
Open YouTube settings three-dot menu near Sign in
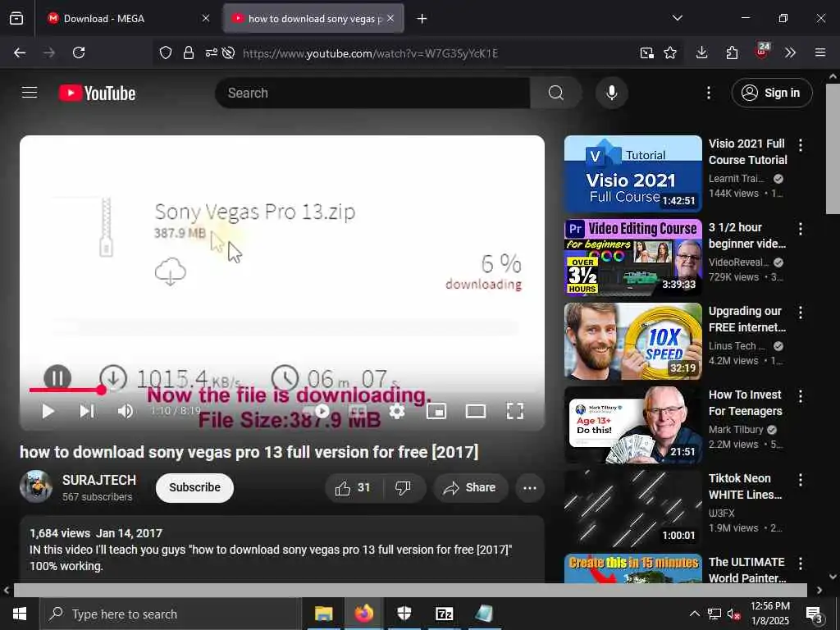[x=708, y=93]
